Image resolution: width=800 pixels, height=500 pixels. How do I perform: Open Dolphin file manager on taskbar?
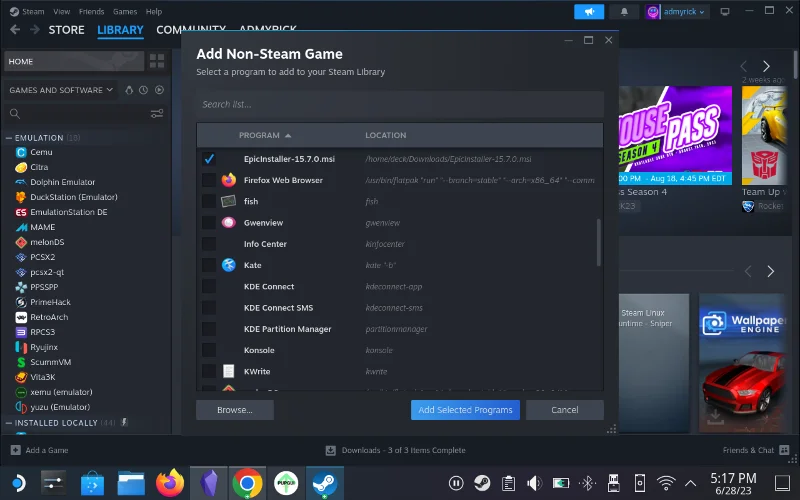pos(131,483)
